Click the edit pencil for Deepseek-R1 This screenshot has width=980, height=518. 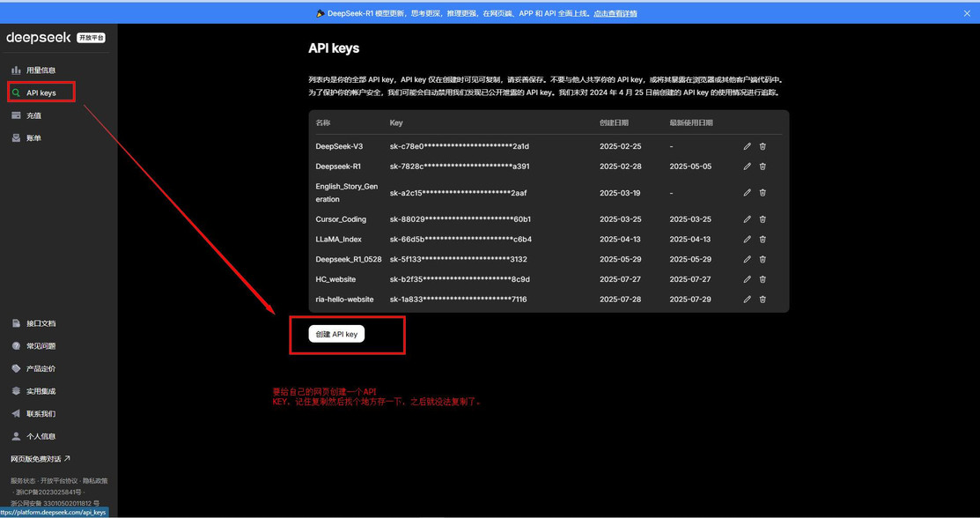click(x=747, y=166)
